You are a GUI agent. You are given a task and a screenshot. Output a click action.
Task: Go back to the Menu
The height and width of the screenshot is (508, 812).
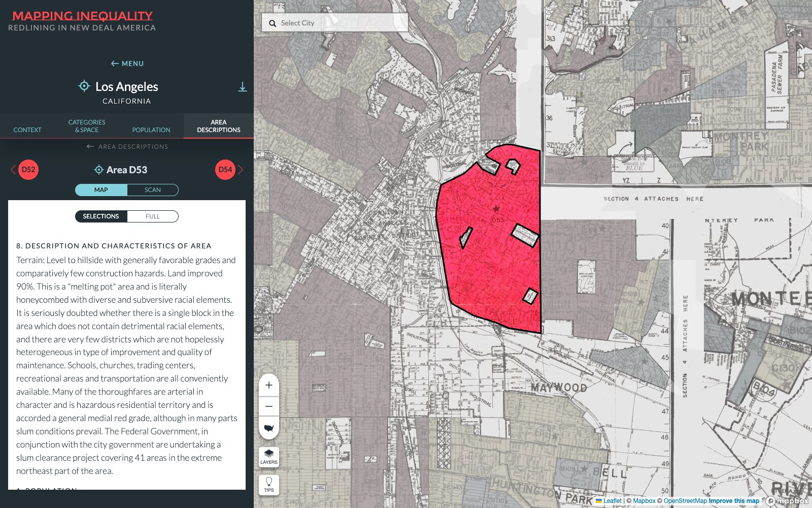pos(127,63)
